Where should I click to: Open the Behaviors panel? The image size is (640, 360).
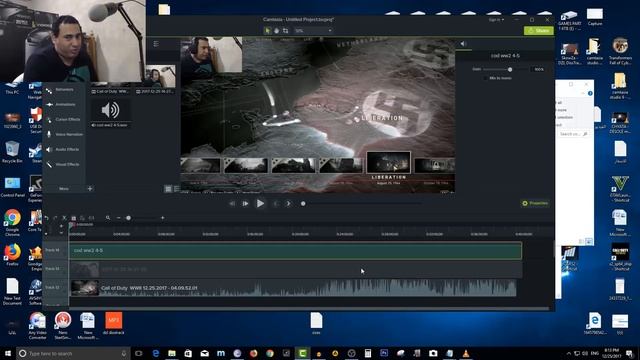[x=64, y=90]
